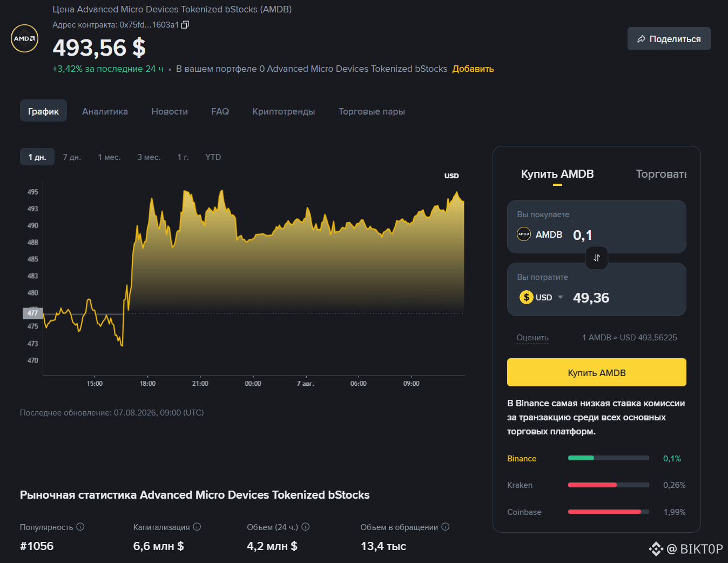Swap buy and spend fields arrow icon

597,258
